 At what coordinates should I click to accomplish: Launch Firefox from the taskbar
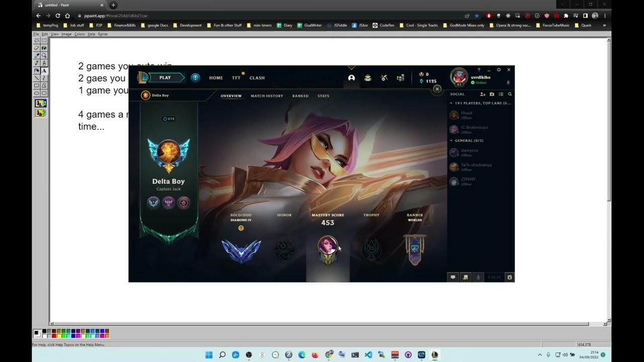point(315,355)
